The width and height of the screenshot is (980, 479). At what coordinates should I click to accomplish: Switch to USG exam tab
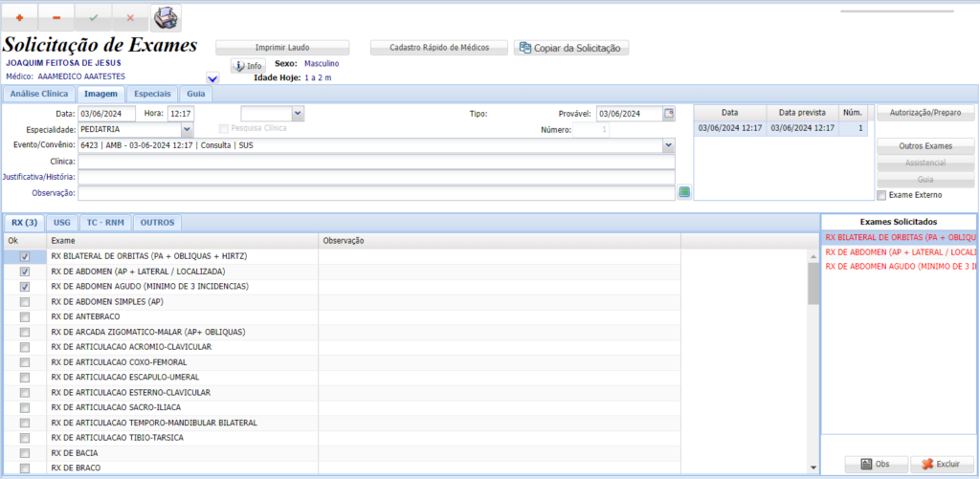tap(62, 223)
